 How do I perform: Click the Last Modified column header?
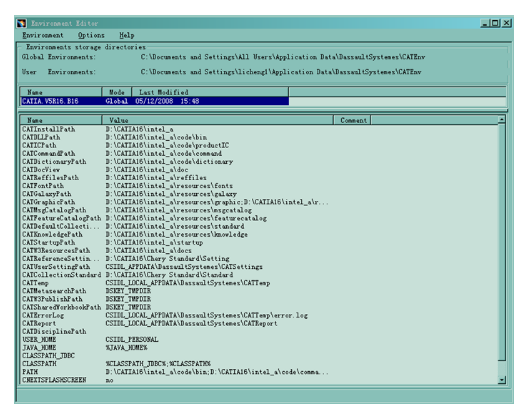pos(210,92)
